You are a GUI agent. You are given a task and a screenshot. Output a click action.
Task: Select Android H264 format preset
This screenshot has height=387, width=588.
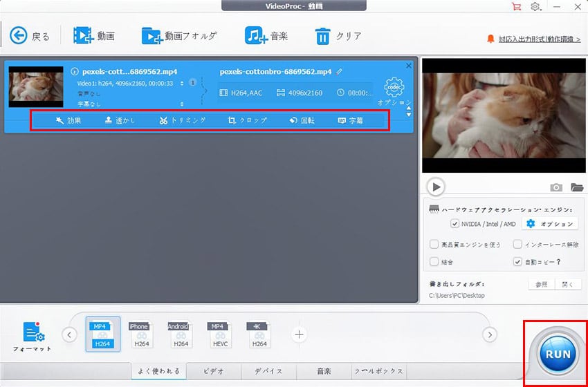[x=180, y=334]
